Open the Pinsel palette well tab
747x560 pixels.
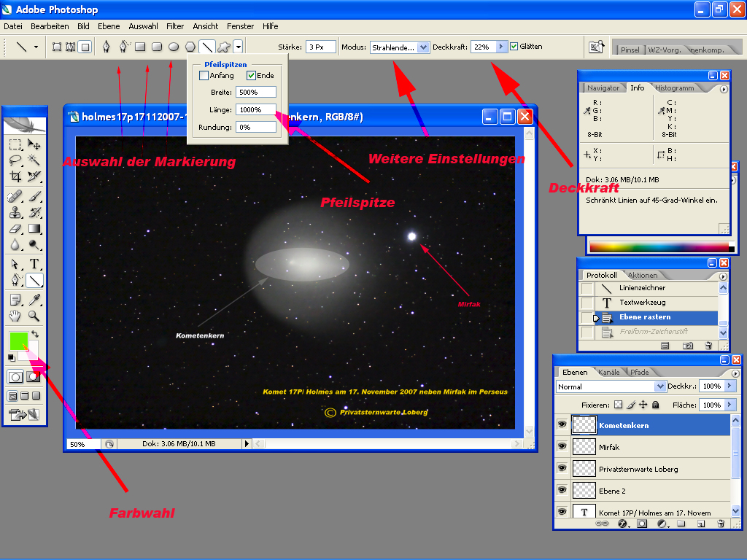click(630, 50)
